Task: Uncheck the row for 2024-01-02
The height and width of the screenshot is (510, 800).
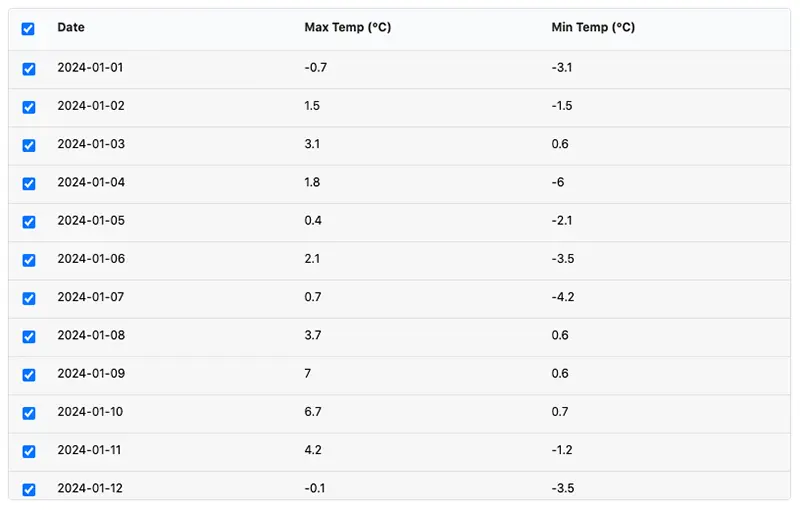Action: coord(29,107)
